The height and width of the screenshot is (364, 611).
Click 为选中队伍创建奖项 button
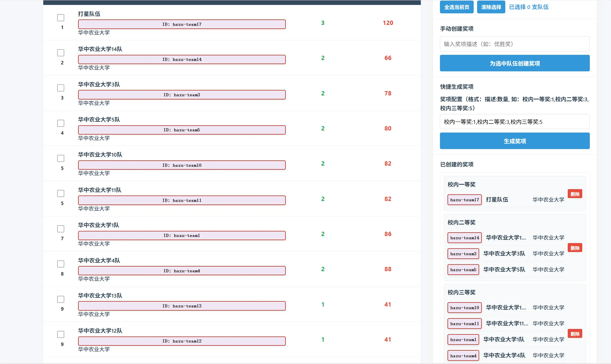click(515, 63)
